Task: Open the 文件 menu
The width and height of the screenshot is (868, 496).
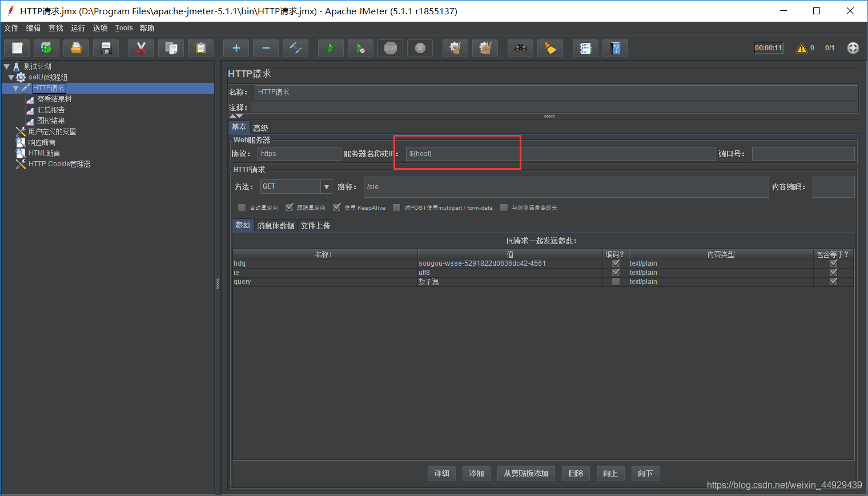Action: (11, 28)
